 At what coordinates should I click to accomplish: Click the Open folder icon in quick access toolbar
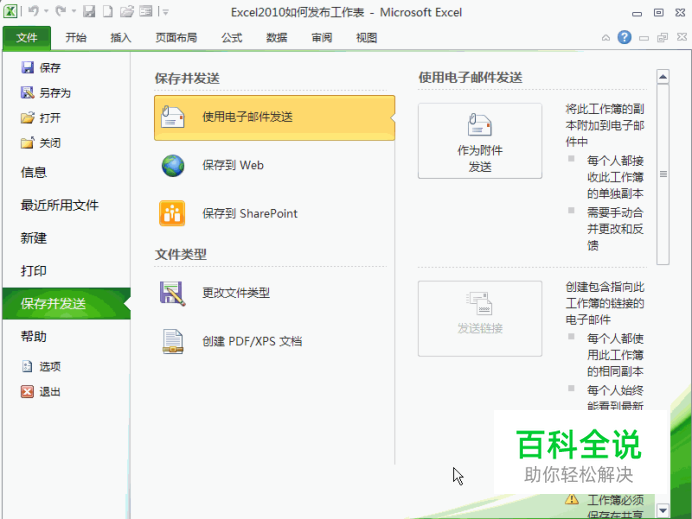point(127,11)
